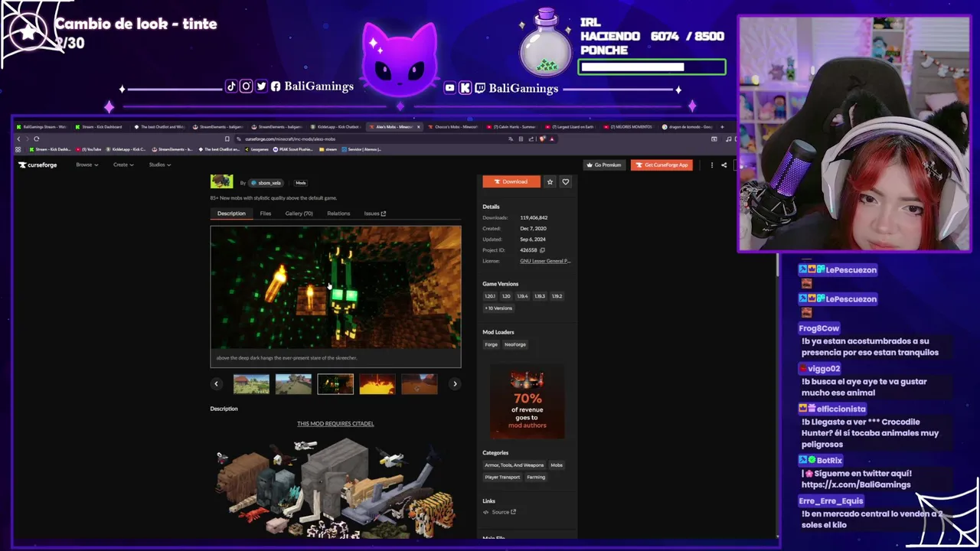Bookmark page via address bar bookmark icon
This screenshot has height=551, width=980.
(227, 139)
